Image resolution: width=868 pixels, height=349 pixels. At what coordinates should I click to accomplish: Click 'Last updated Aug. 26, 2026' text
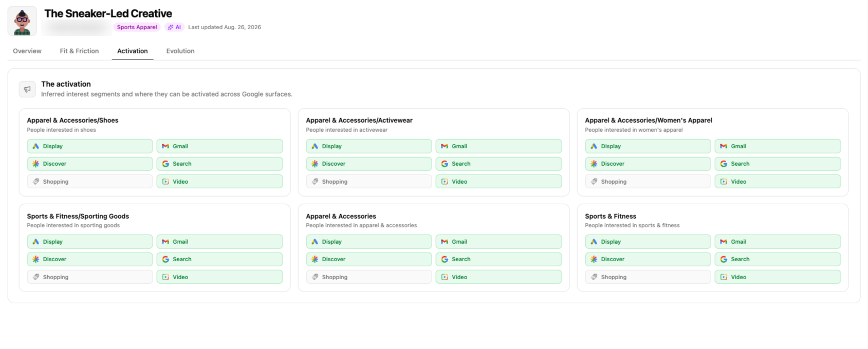click(x=225, y=27)
